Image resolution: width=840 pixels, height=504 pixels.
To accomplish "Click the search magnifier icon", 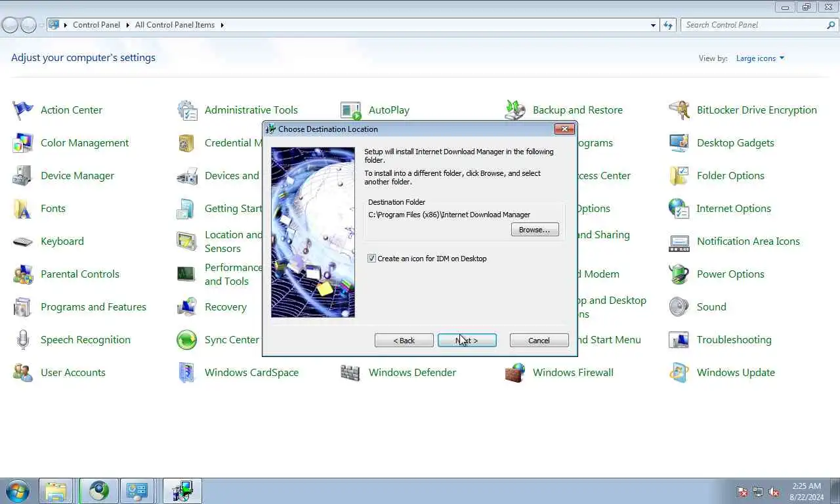I will click(831, 25).
